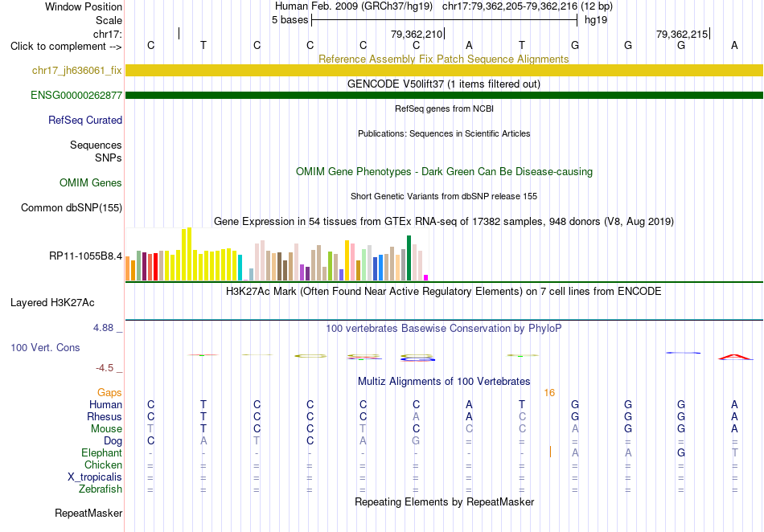Image resolution: width=764 pixels, height=532 pixels.
Task: Click the cyan GTEx expression bar
Action: point(240,268)
